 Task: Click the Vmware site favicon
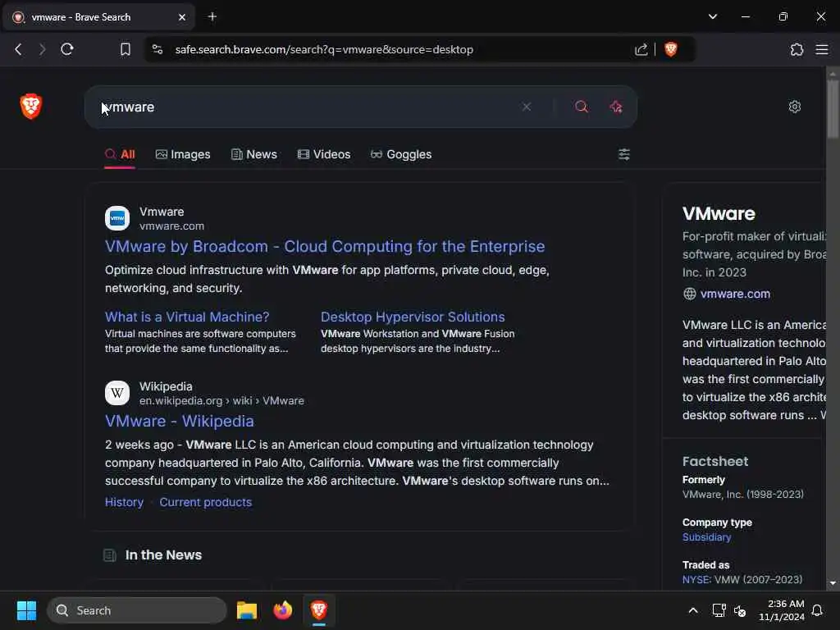click(x=117, y=218)
